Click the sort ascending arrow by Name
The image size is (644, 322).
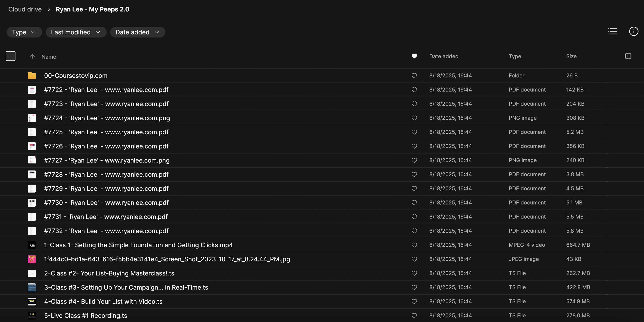click(x=32, y=56)
